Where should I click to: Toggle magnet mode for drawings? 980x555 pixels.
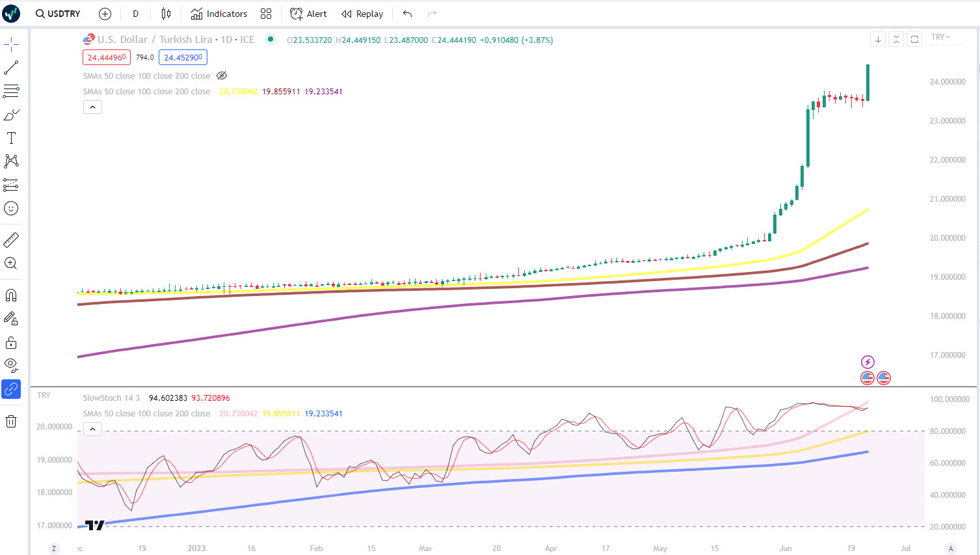click(11, 295)
